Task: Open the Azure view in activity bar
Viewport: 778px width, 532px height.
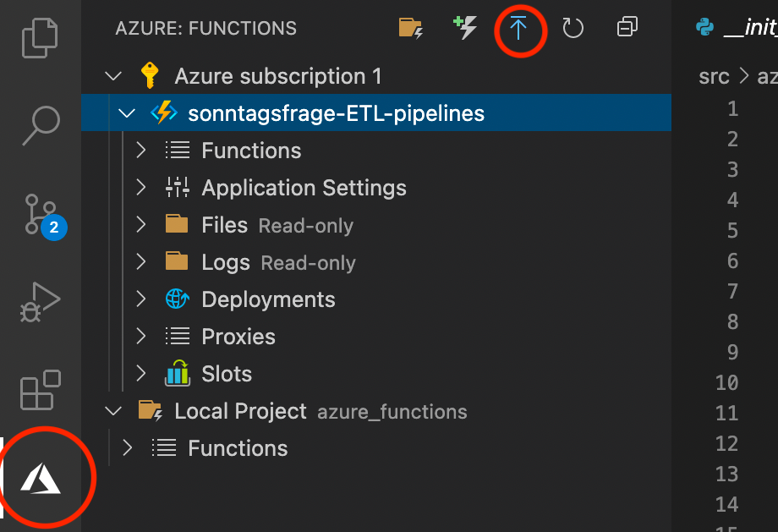Action: tap(41, 479)
